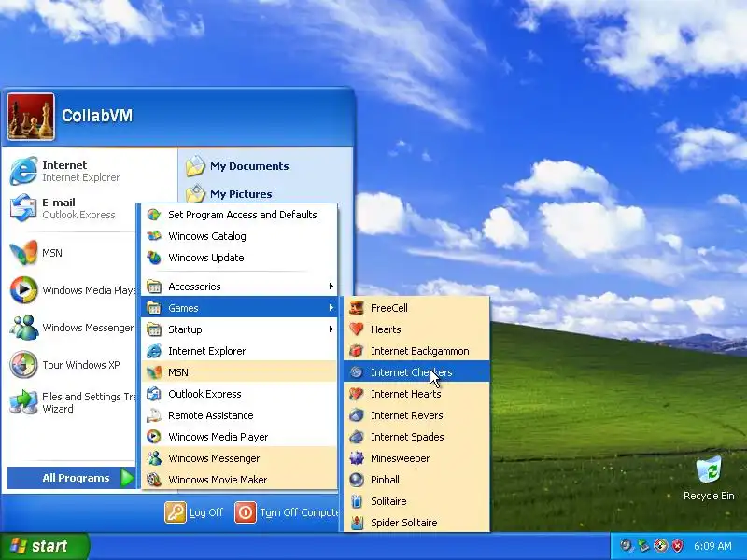This screenshot has width=747, height=560.
Task: Launch Remote Assistance
Action: click(239, 415)
